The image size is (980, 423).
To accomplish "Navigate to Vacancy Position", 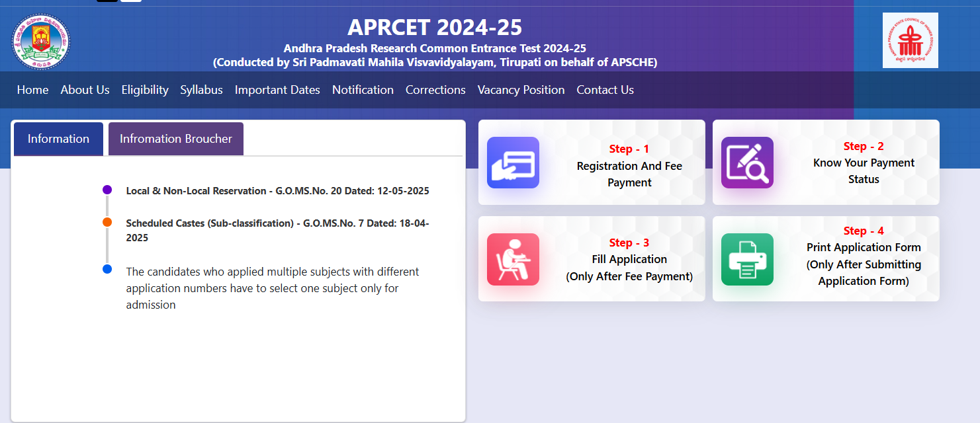I will point(521,90).
